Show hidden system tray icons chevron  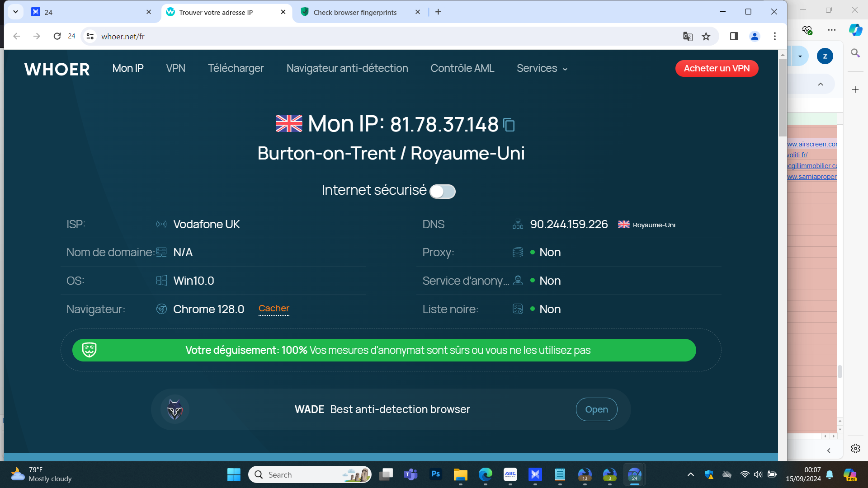[x=690, y=474]
